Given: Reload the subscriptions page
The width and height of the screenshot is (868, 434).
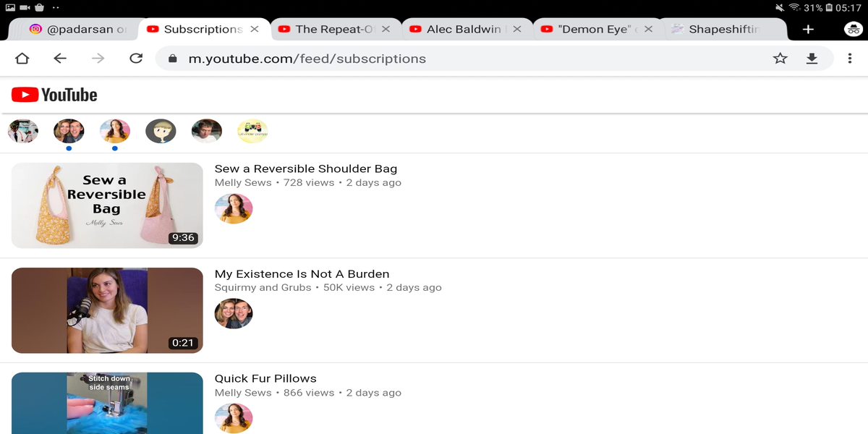Looking at the screenshot, I should [136, 59].
